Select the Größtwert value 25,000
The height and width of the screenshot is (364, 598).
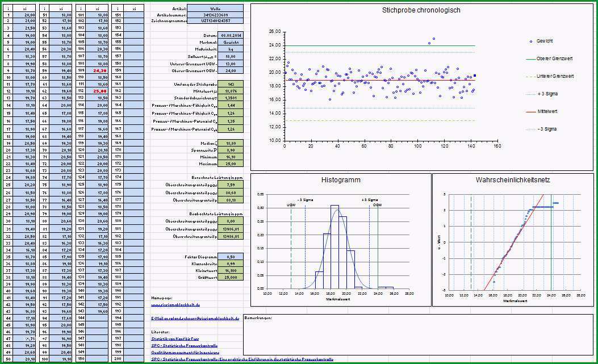(x=231, y=277)
